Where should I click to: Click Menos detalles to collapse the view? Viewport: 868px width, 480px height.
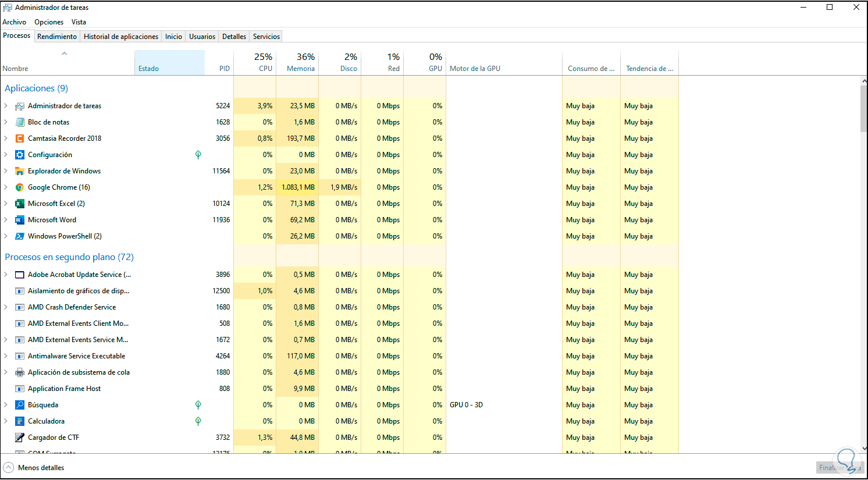point(34,468)
